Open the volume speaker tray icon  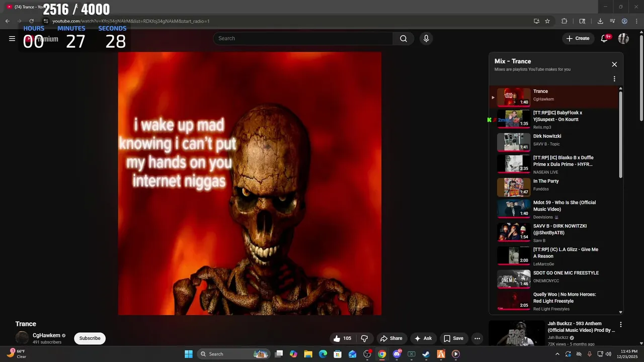coord(609,354)
